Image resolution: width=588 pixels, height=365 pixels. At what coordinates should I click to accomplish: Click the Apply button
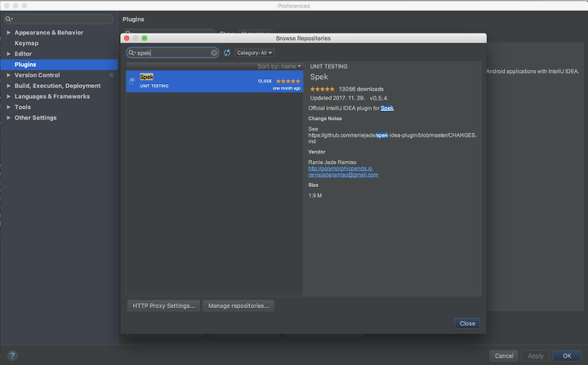point(536,356)
